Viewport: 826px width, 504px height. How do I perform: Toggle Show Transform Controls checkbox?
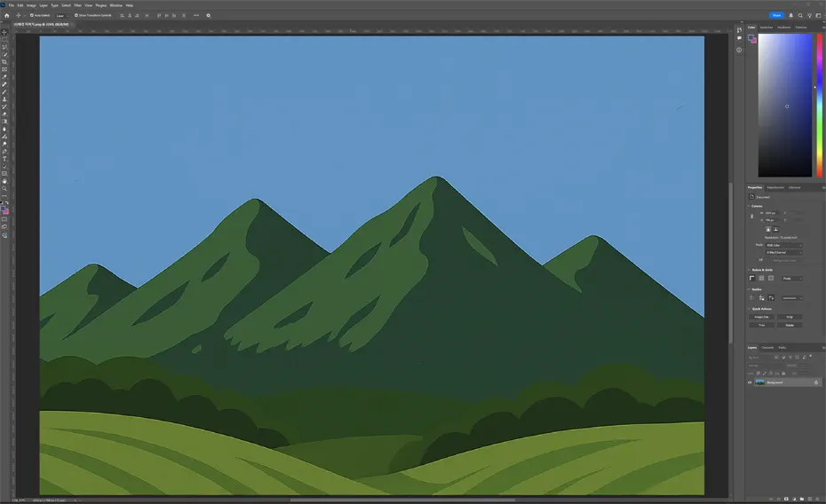click(75, 15)
